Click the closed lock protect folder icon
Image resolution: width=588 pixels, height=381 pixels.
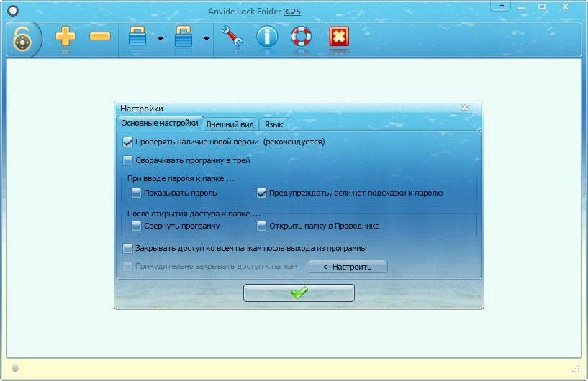tap(137, 36)
